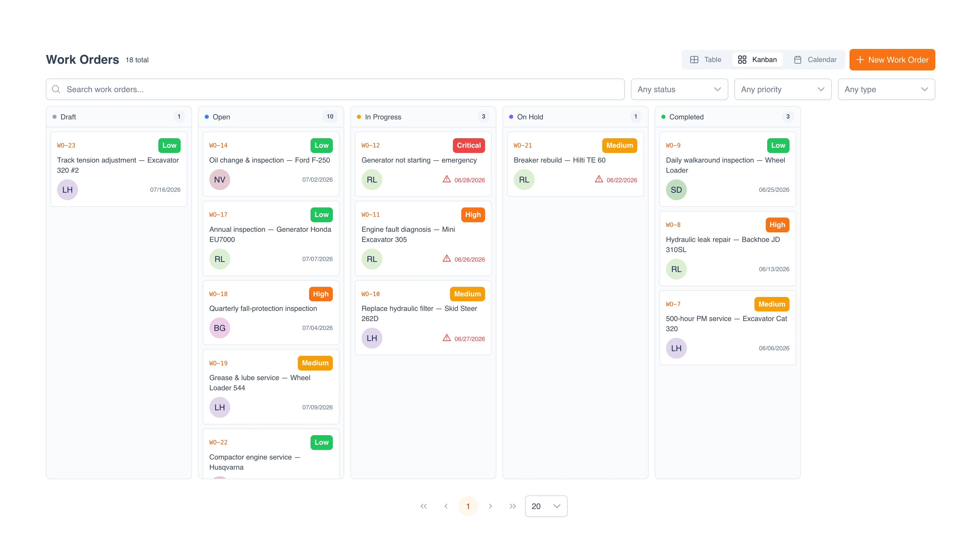Click title 'Quarterly fall-protection inspection'
980x558 pixels.
[x=263, y=309]
